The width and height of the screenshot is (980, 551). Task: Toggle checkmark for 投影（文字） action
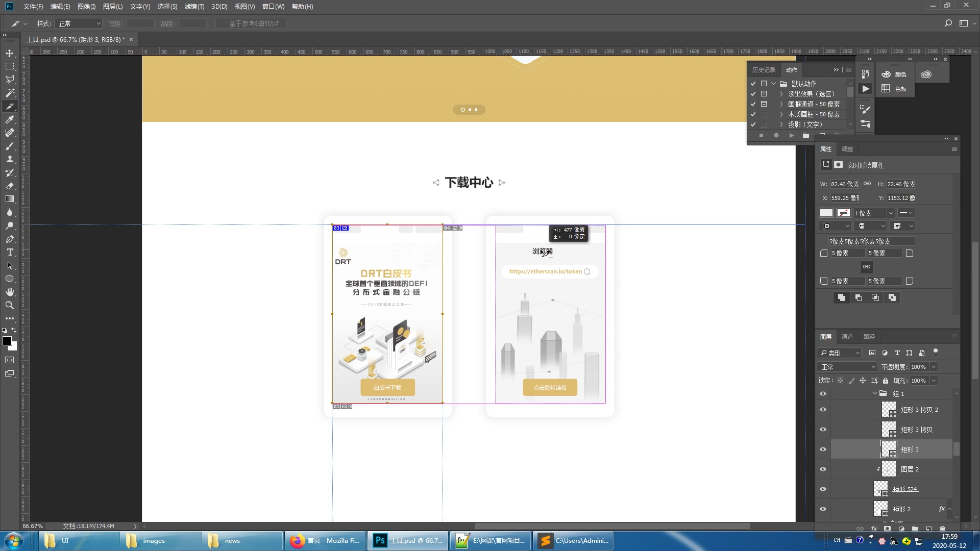pyautogui.click(x=753, y=124)
